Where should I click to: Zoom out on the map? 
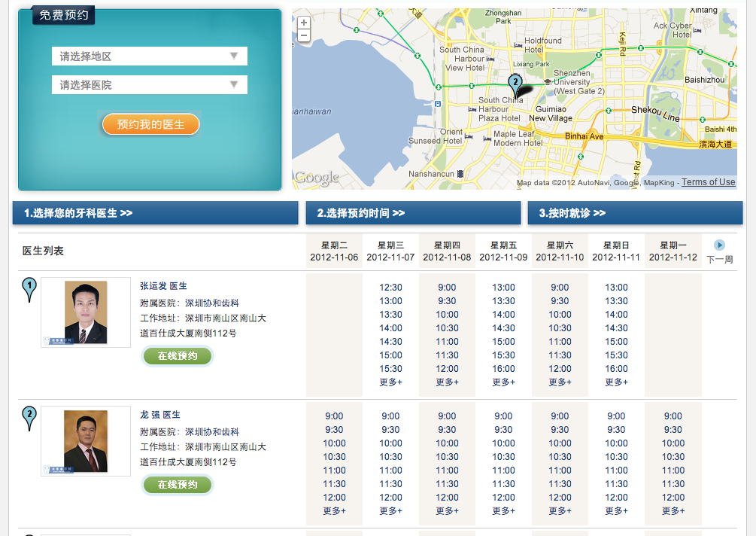coord(304,35)
